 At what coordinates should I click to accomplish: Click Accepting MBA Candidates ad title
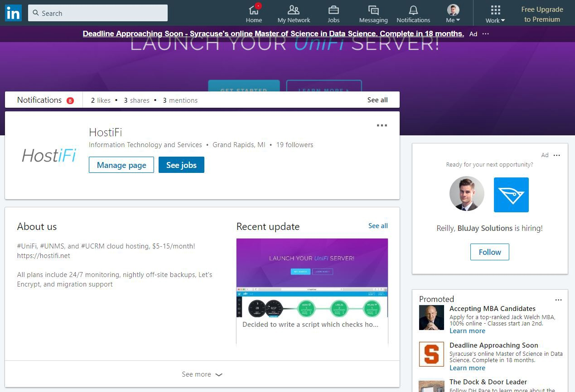tap(493, 309)
